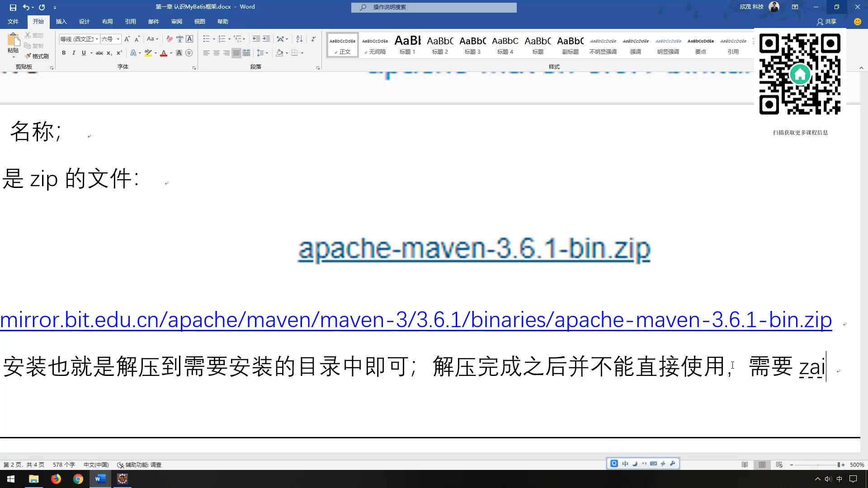Open Chrome from the taskbar
The image size is (868, 488).
[x=78, y=479]
